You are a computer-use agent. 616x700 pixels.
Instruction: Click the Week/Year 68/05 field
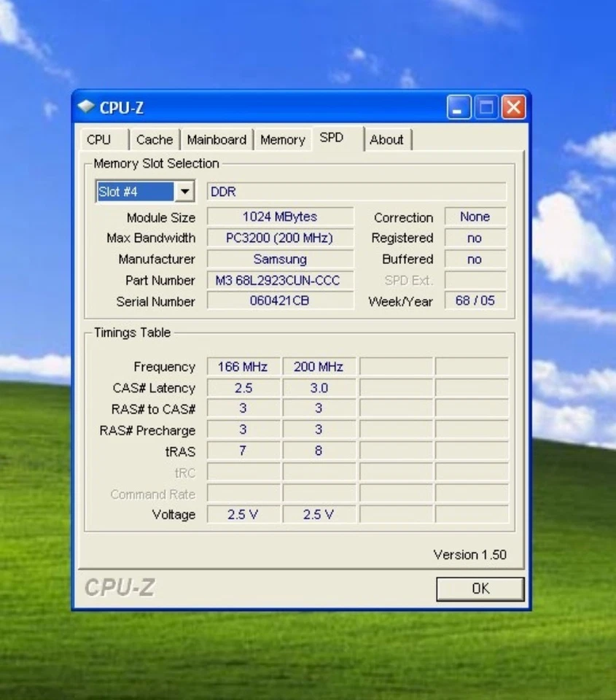point(474,301)
